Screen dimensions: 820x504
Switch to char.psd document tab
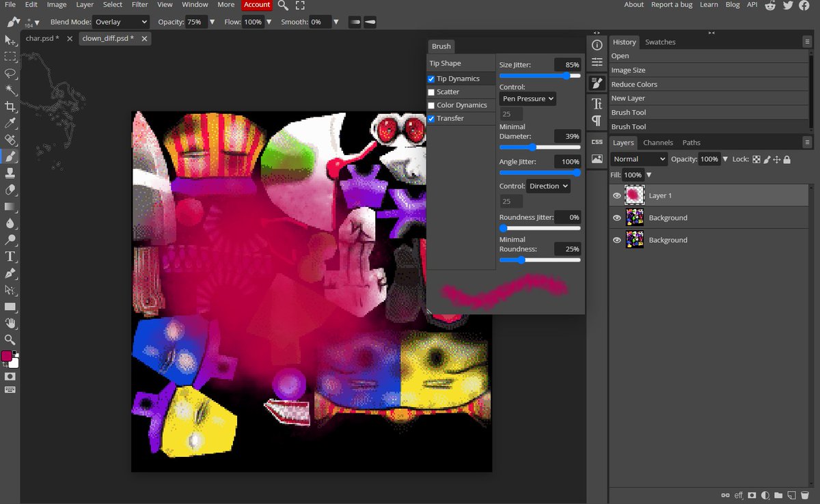tap(42, 39)
